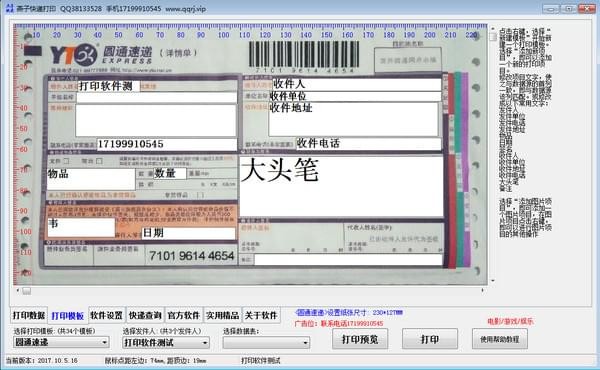Screen dimensions: 600x370
Task: Switch to the 实用精品 tab
Action: [222, 315]
